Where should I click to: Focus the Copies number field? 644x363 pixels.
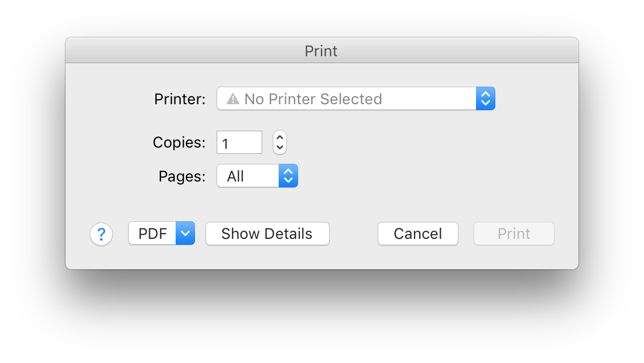coord(239,142)
